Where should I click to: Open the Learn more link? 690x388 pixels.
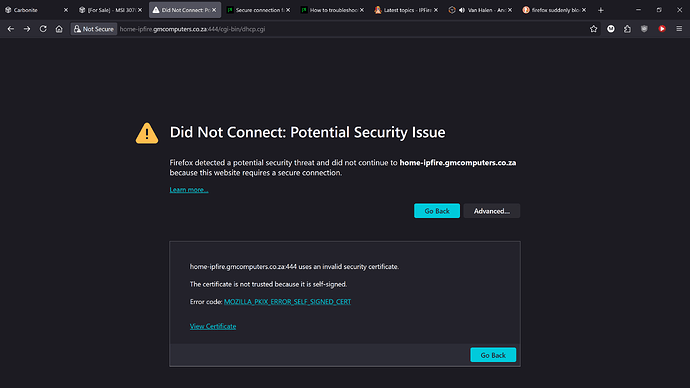pyautogui.click(x=189, y=190)
